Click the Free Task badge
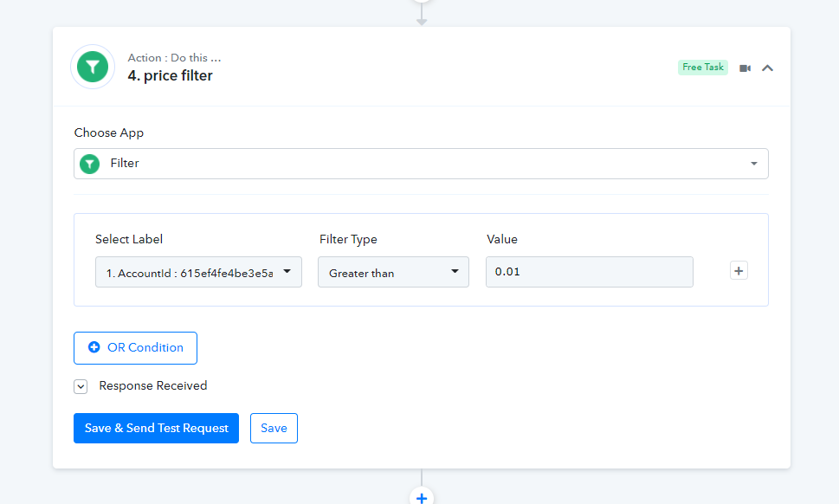 [702, 68]
